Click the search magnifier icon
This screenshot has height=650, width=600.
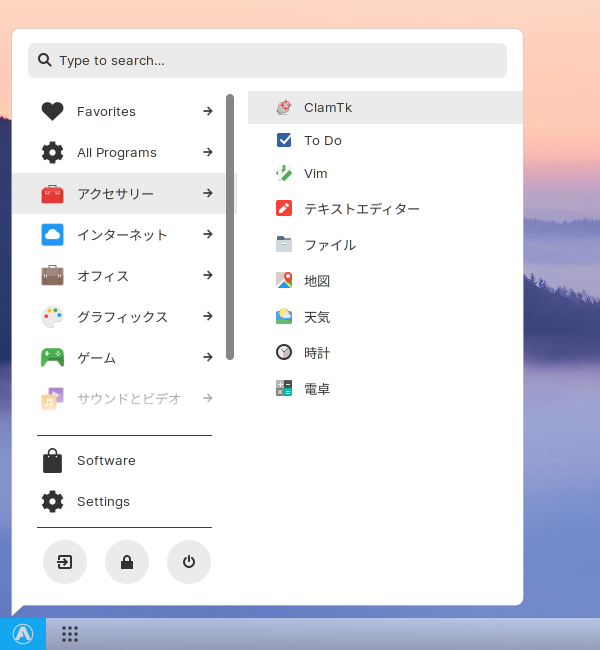(x=45, y=60)
